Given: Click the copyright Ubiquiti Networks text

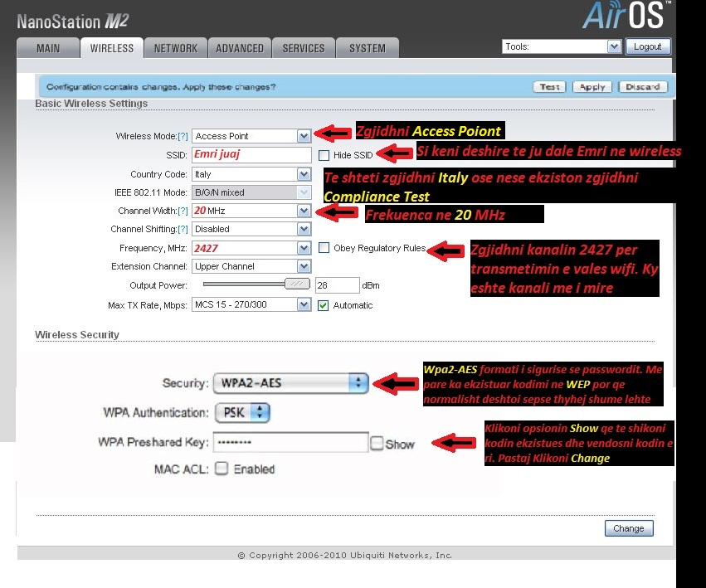Looking at the screenshot, I should [345, 556].
